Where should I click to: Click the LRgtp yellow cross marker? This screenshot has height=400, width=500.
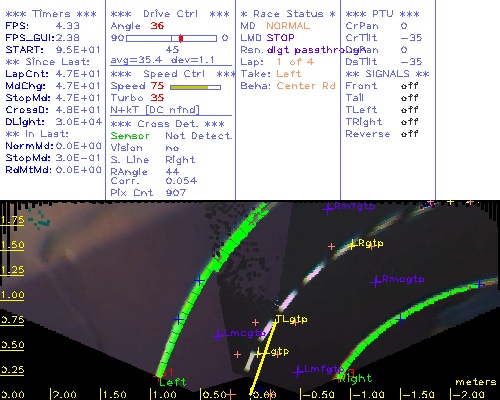353,245
